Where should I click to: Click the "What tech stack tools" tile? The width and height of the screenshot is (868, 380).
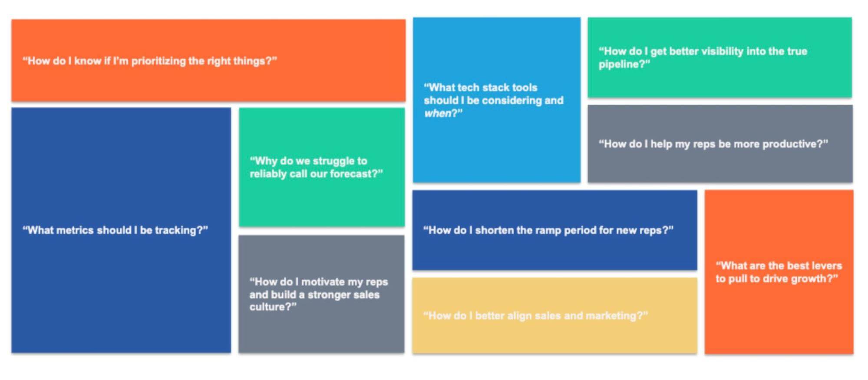point(496,100)
